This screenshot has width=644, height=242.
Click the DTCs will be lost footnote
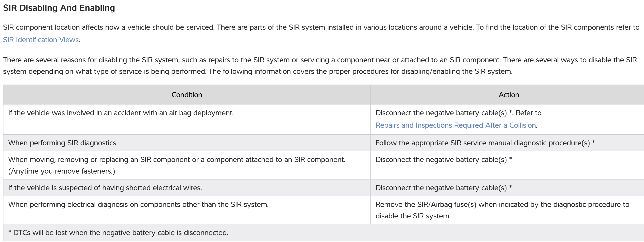[x=118, y=233]
